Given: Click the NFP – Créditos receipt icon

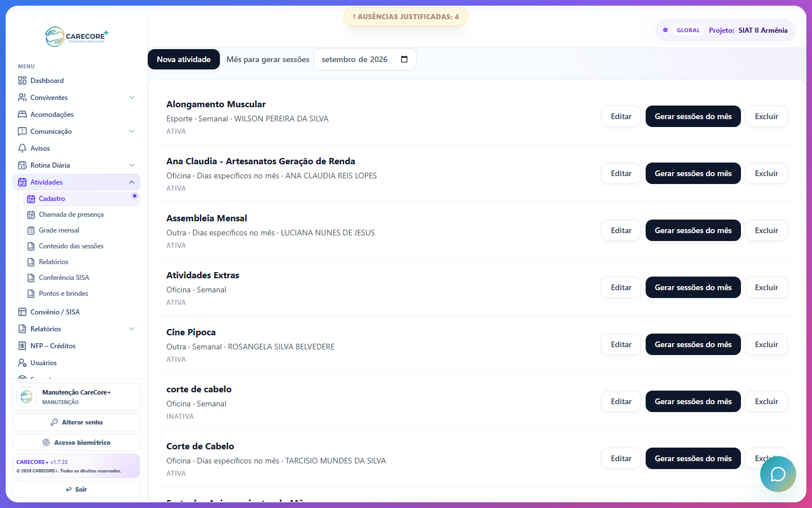Looking at the screenshot, I should pyautogui.click(x=22, y=346).
